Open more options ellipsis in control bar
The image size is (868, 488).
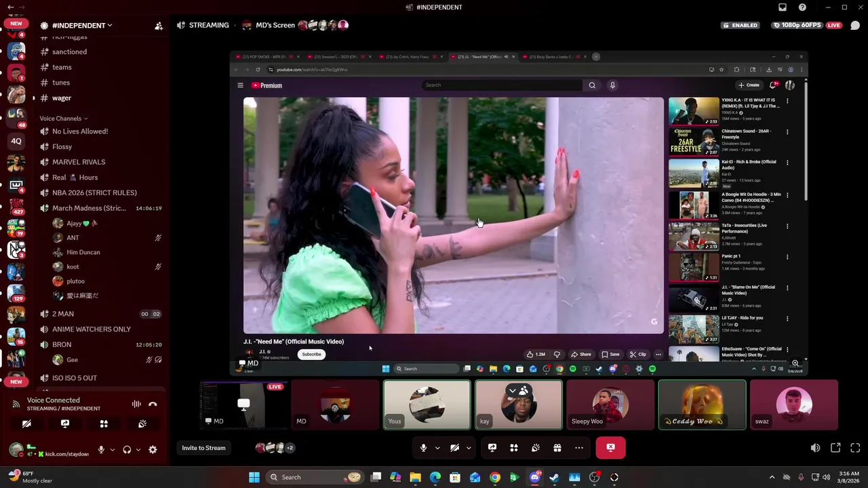pos(579,448)
